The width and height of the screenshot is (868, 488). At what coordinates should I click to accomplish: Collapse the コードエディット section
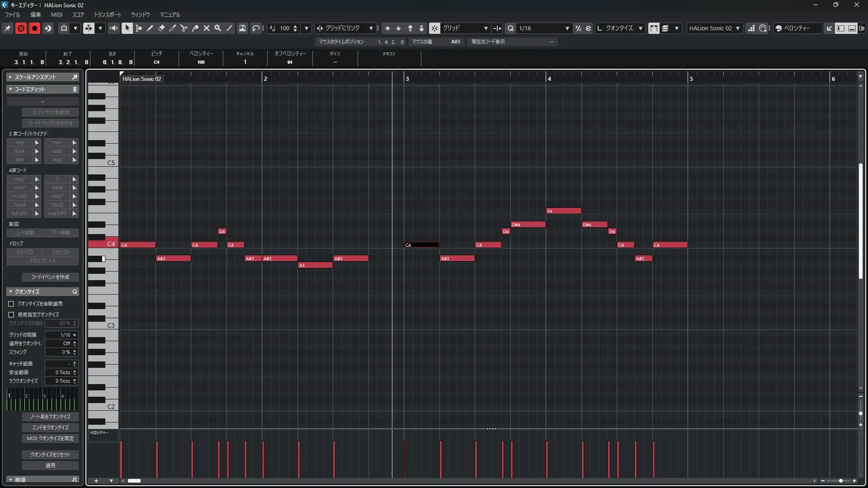[x=10, y=89]
